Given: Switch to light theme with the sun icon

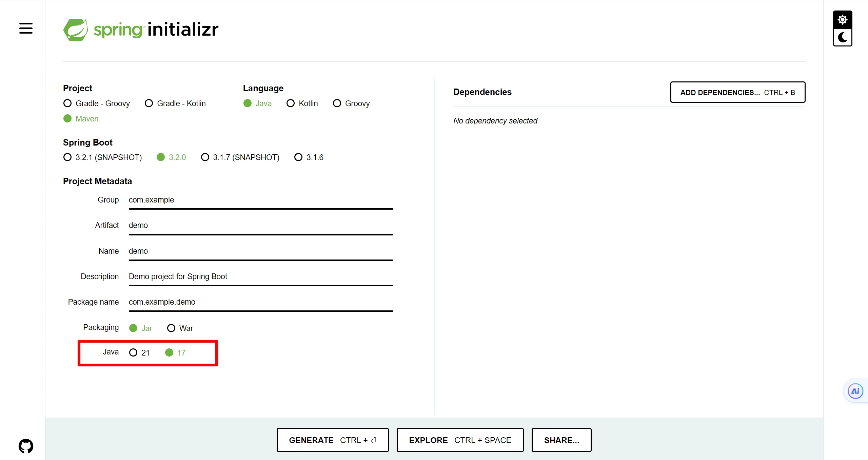Looking at the screenshot, I should (x=842, y=20).
